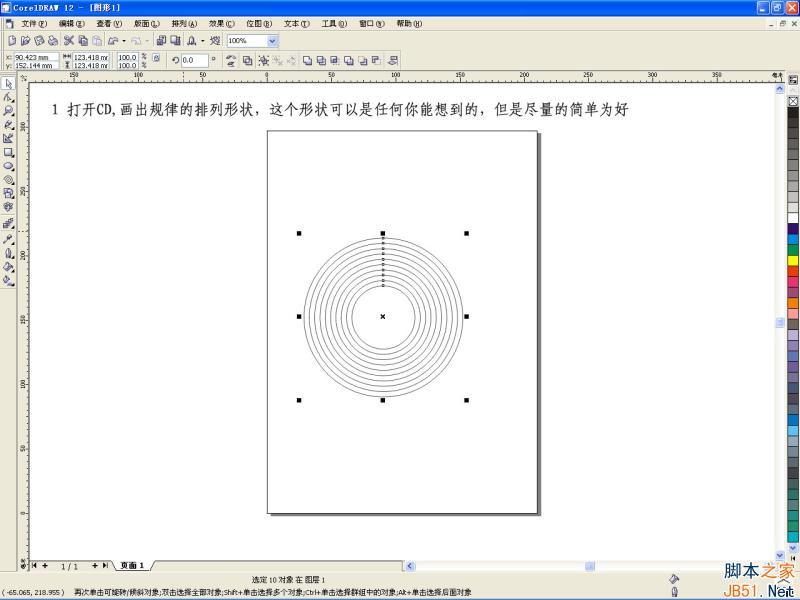Open Align and Distribute dialog
Screen dimensions: 800x600
pyautogui.click(x=392, y=60)
